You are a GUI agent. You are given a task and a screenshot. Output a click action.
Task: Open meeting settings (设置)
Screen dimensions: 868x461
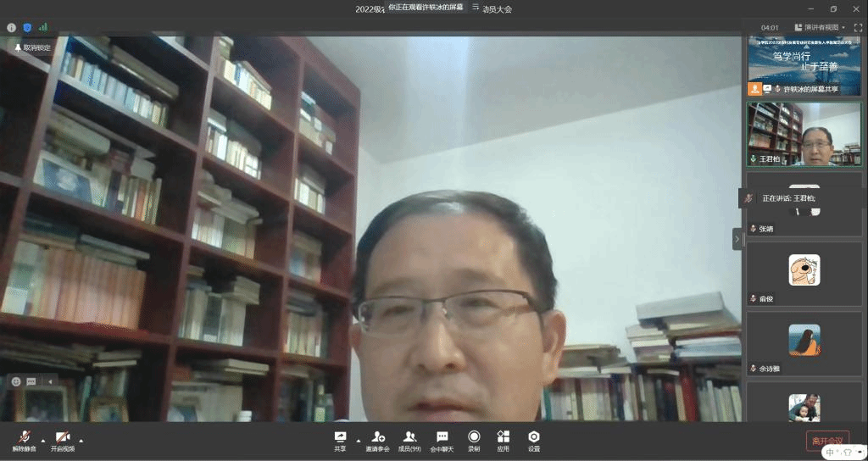[x=533, y=440]
